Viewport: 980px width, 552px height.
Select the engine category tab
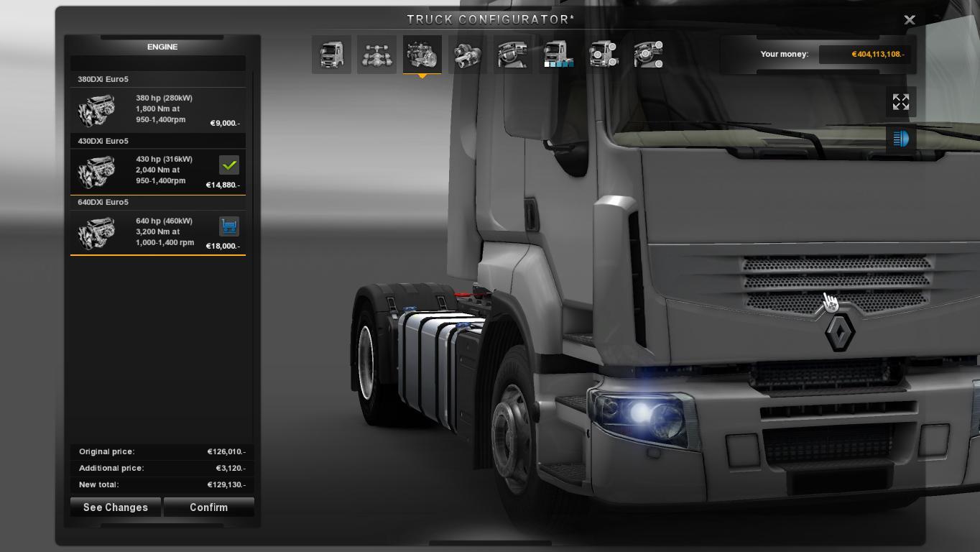tap(422, 55)
